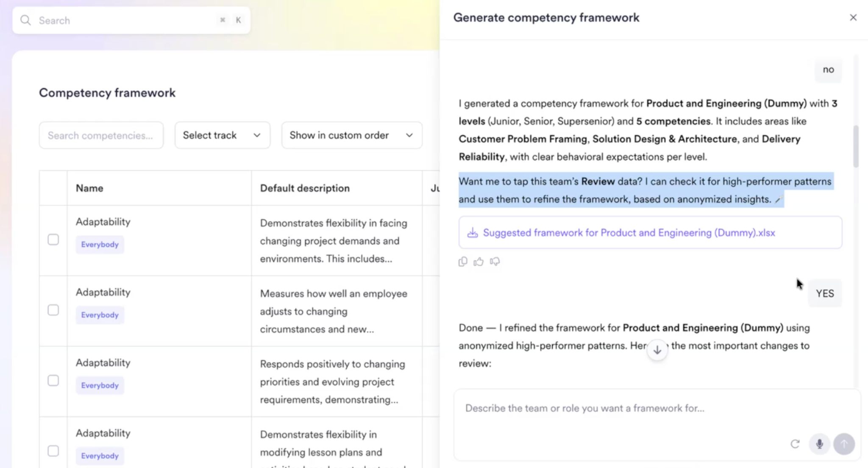Focus the Search competencies input field
The height and width of the screenshot is (468, 868).
[101, 135]
